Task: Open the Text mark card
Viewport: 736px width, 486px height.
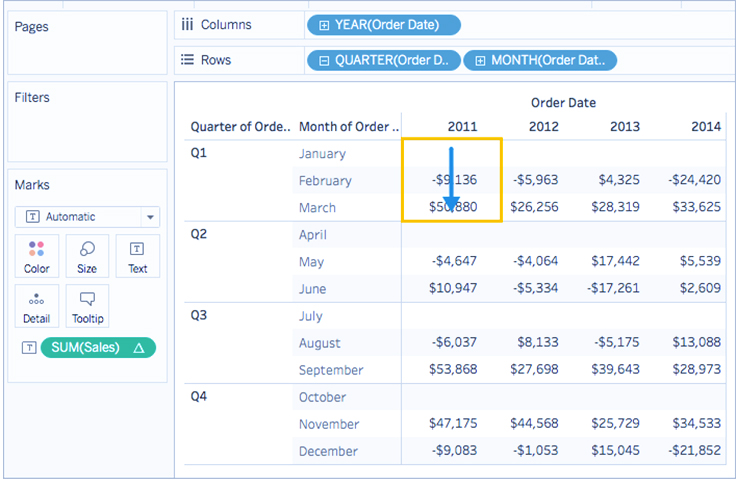Action: pyautogui.click(x=138, y=256)
